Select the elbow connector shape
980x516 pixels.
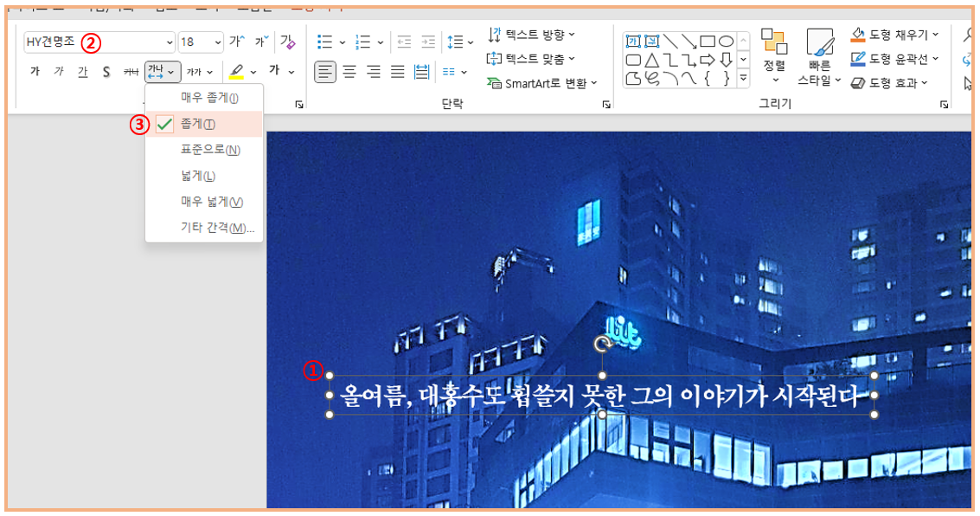click(x=670, y=60)
